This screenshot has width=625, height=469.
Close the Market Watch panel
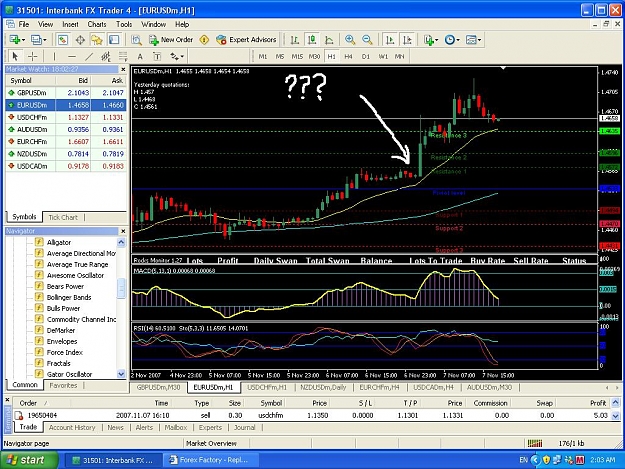click(x=123, y=69)
